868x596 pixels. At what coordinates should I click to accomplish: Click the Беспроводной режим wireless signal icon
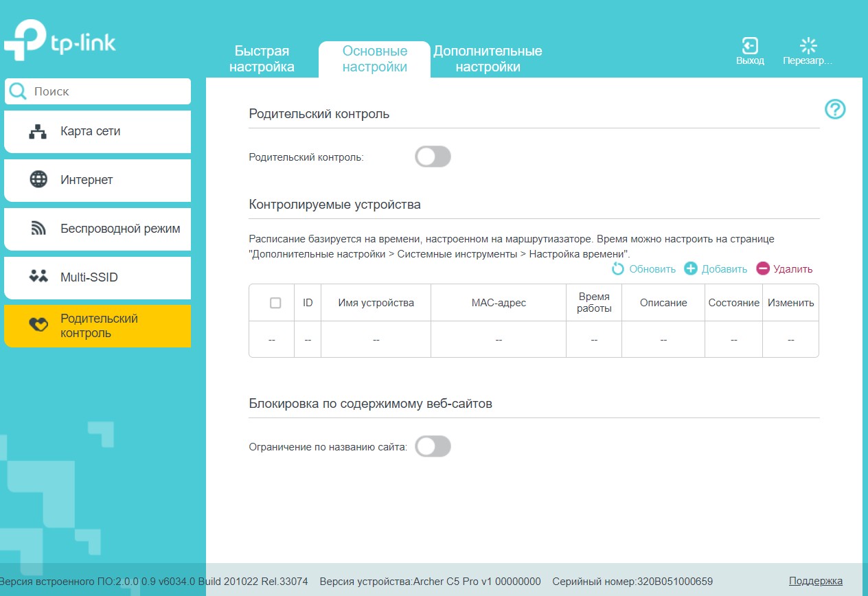(38, 229)
